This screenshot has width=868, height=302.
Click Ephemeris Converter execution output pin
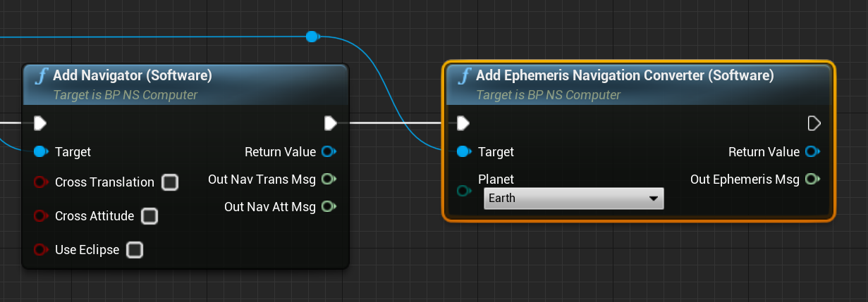tap(813, 124)
